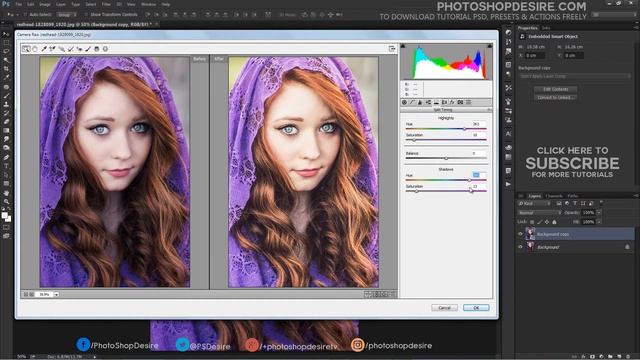Adjust the Balance slider
Image resolution: width=640 pixels, height=360 pixels.
[x=446, y=158]
